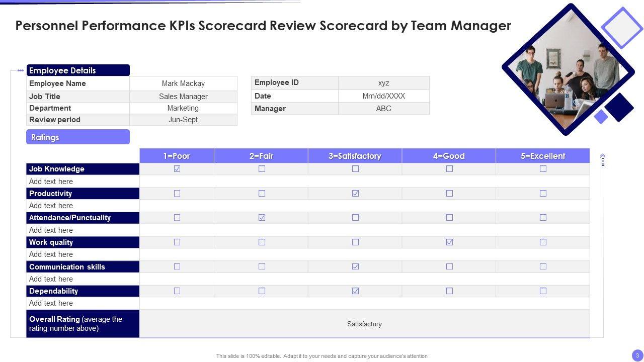
Task: Click the 1=Poor column header
Action: tap(177, 156)
